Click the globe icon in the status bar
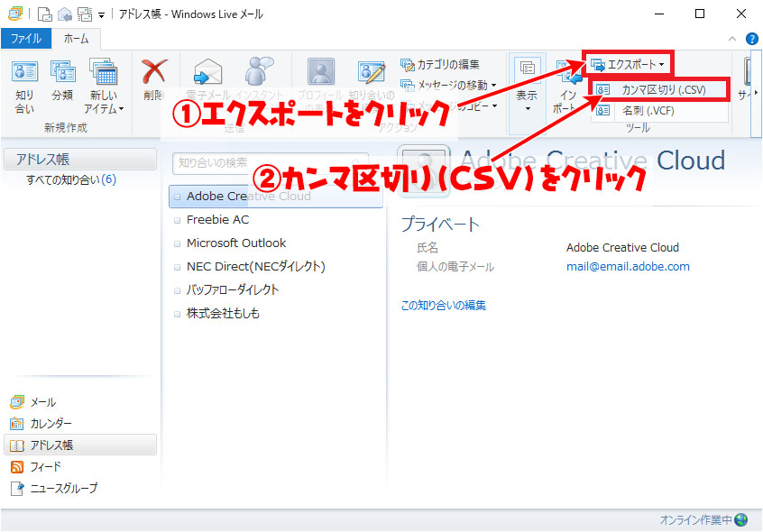The height and width of the screenshot is (532, 763). [741, 520]
